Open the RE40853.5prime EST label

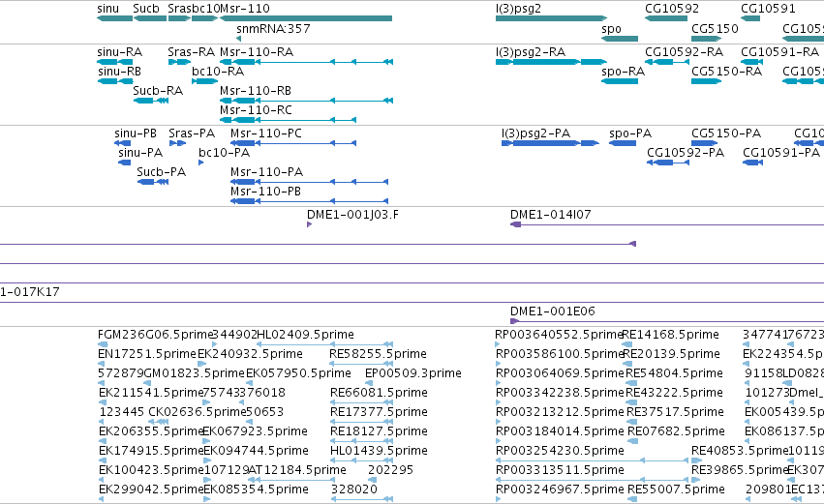[740, 451]
